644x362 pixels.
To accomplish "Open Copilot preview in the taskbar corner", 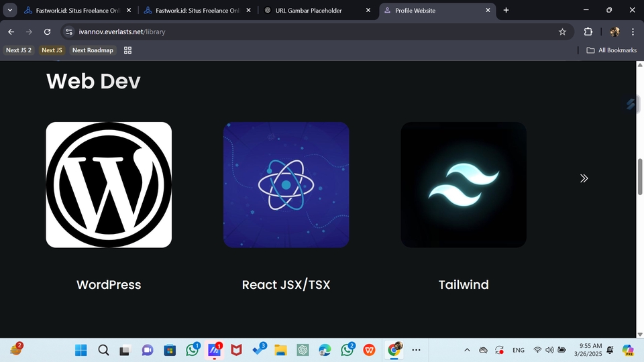I will tap(628, 350).
